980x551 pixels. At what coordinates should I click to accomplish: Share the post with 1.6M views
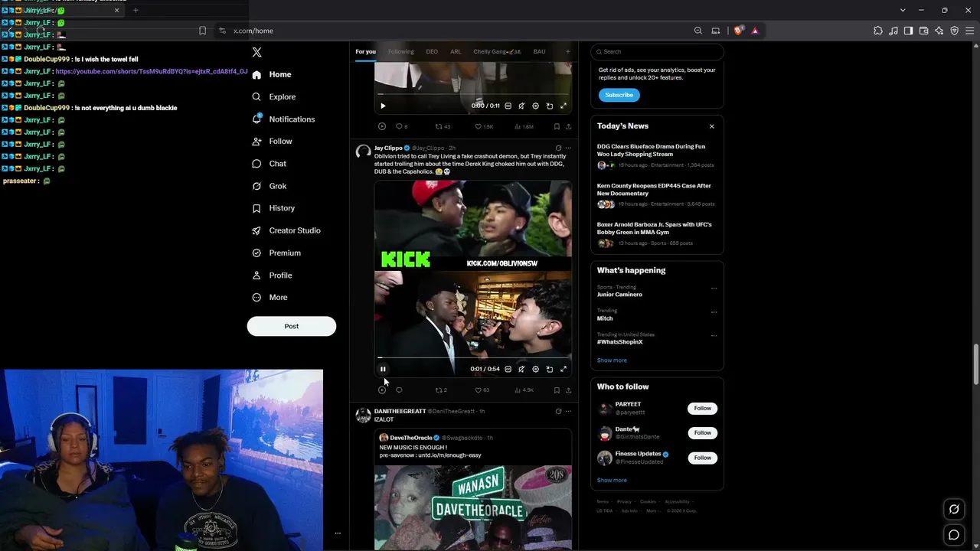coord(568,126)
